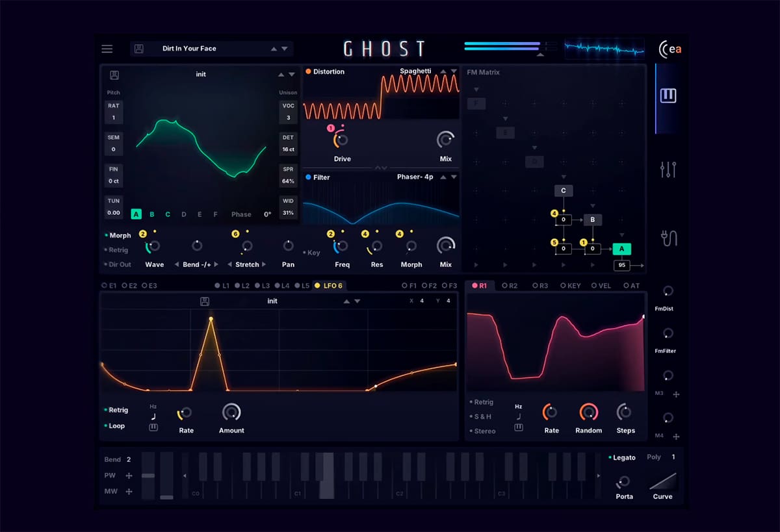
Task: Switch Bend -/+ to previous mode
Action: [x=177, y=265]
